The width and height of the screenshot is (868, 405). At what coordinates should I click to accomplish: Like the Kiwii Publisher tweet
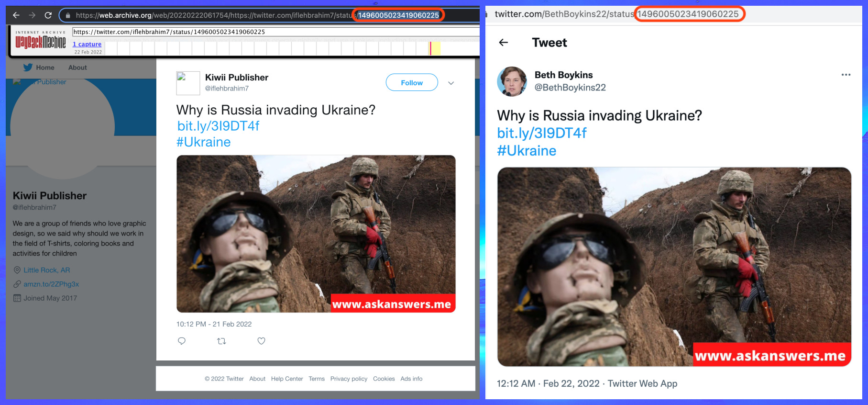[261, 341]
